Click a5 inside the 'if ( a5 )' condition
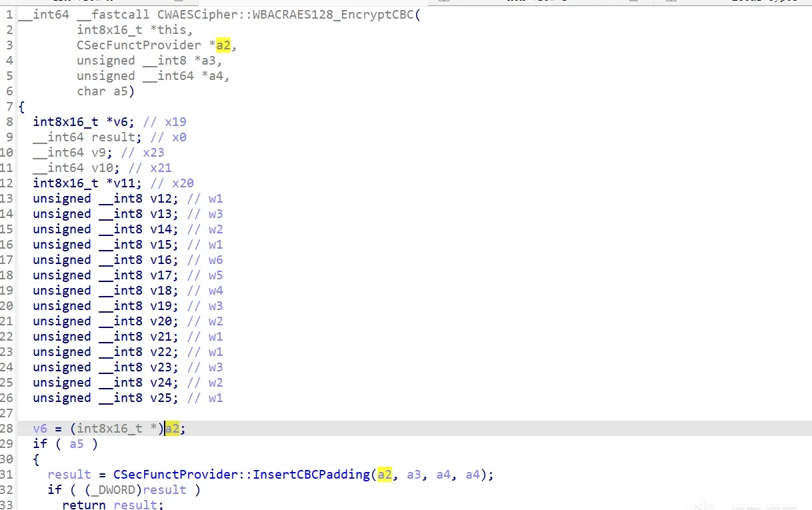This screenshot has width=812, height=510. 77,443
